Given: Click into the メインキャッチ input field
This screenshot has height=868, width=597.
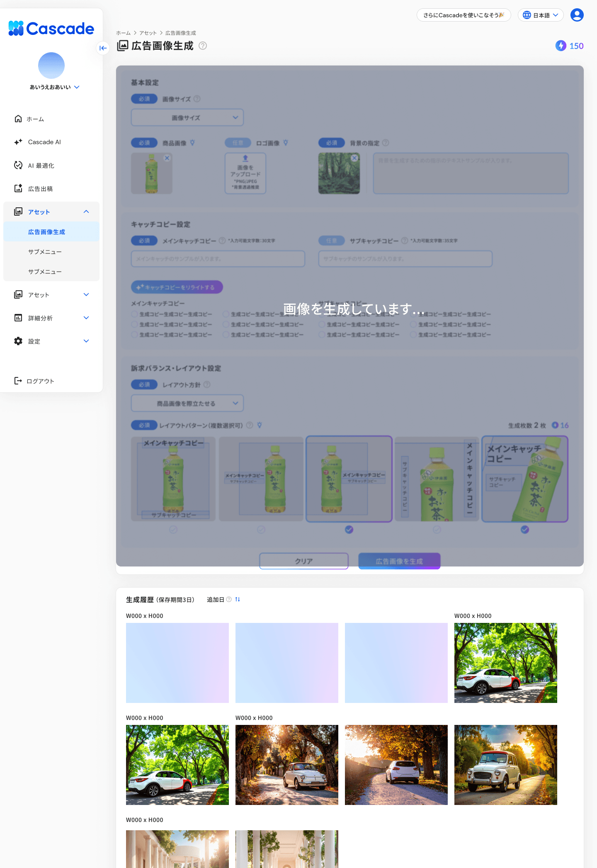Looking at the screenshot, I should point(218,258).
